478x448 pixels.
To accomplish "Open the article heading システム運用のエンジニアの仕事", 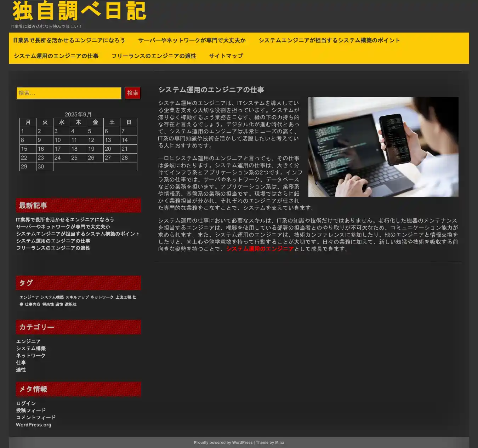I will 211,90.
